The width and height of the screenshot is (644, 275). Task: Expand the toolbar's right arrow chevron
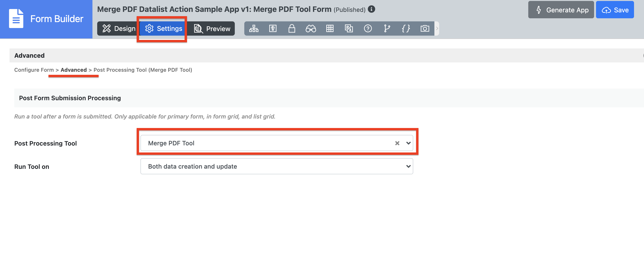point(437,28)
